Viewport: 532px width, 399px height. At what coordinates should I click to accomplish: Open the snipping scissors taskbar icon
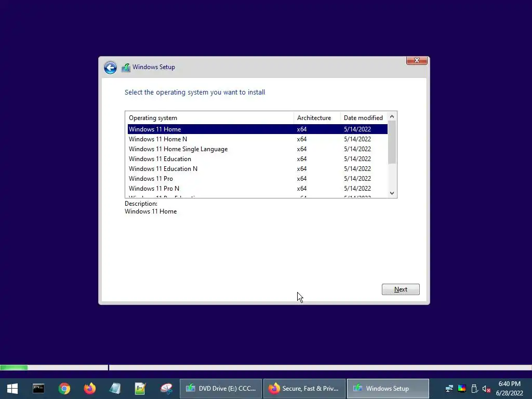click(x=166, y=389)
